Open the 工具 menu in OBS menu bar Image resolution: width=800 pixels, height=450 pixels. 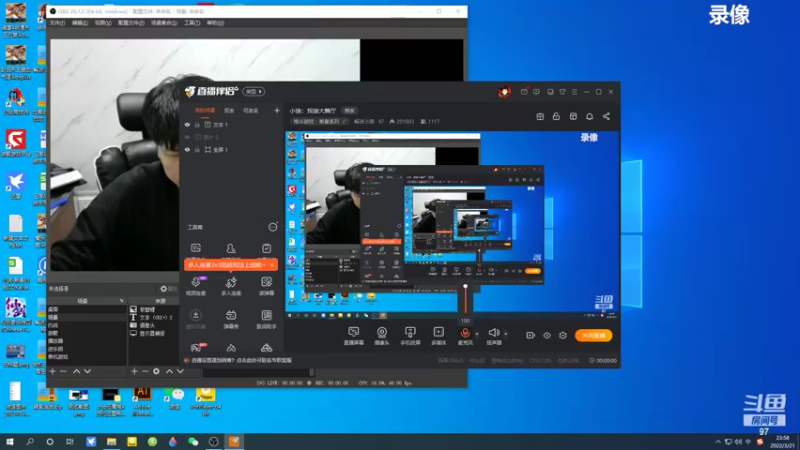[192, 23]
